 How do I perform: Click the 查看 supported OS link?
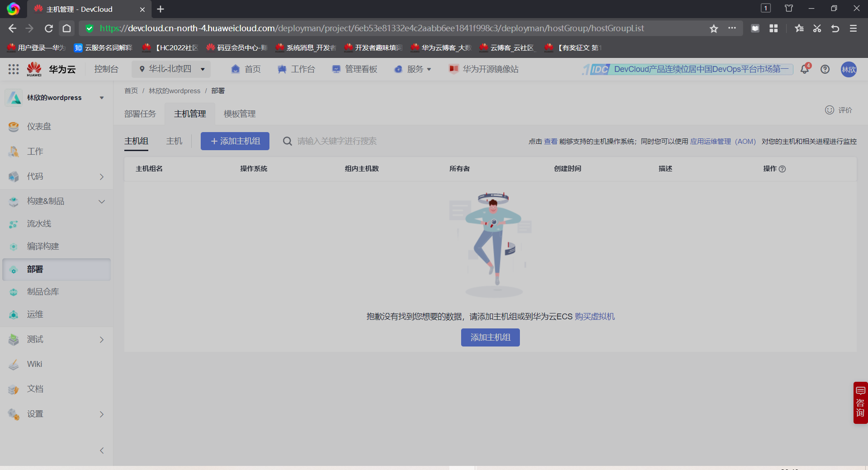pos(551,142)
